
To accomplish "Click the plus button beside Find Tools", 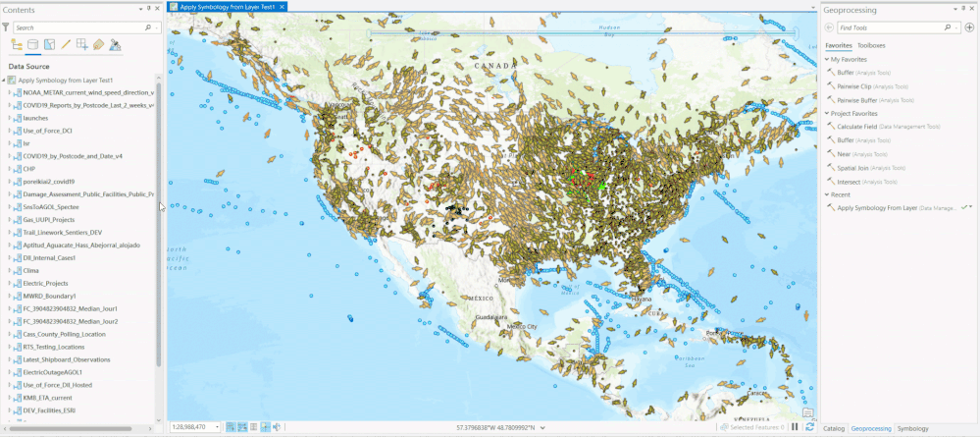I will click(x=969, y=27).
